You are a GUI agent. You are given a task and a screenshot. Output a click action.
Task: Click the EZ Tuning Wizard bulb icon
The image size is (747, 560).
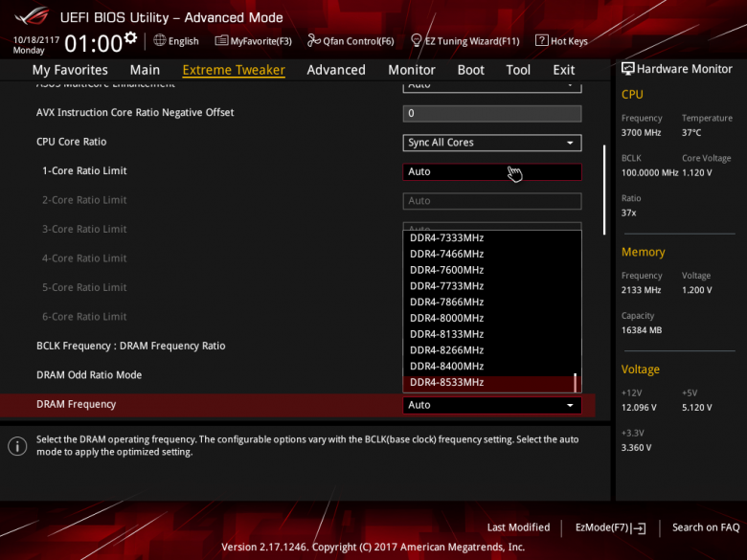click(416, 40)
